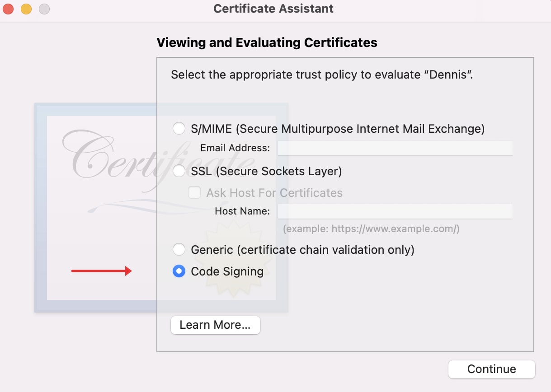Select the Code Signing radio button
The height and width of the screenshot is (392, 551).
(x=179, y=271)
